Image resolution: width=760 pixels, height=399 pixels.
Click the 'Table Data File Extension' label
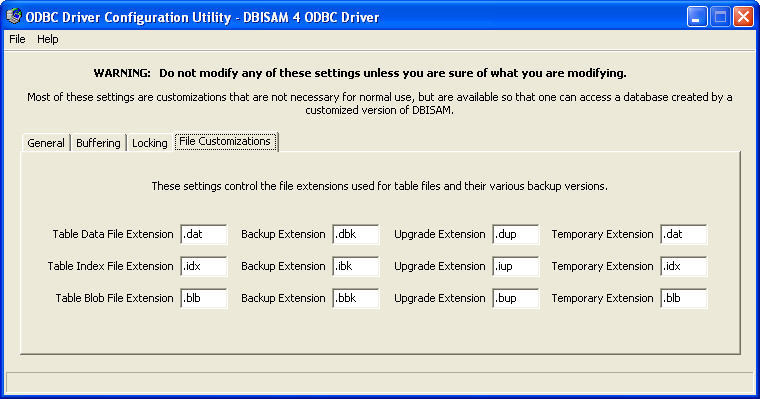(113, 234)
